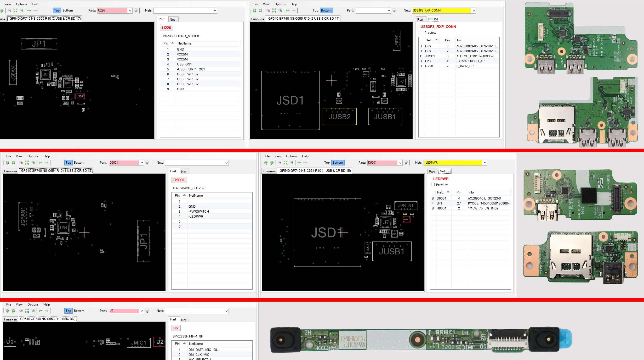Toggle Bottom side in NS-C653 MIC window
This screenshot has height=360, width=644.
pyautogui.click(x=79, y=311)
